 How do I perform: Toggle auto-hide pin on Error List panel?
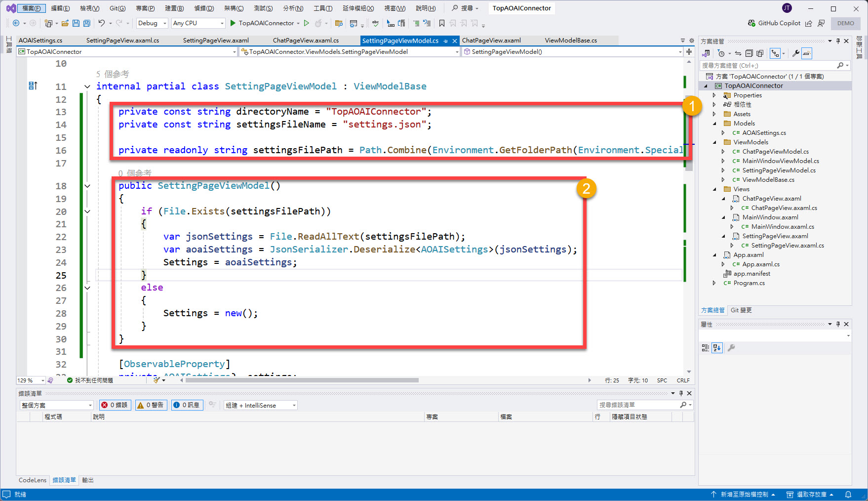click(681, 393)
